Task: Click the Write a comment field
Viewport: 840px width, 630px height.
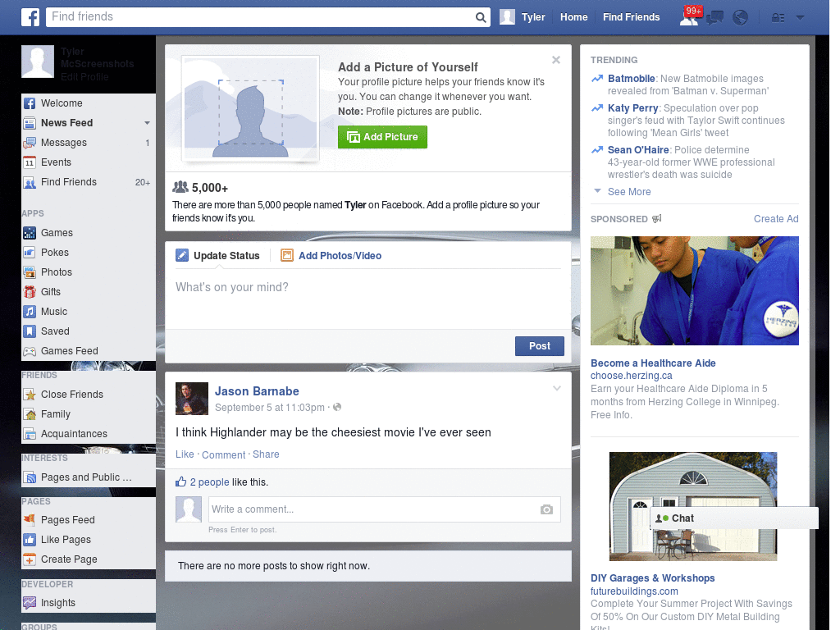Action: pos(384,509)
